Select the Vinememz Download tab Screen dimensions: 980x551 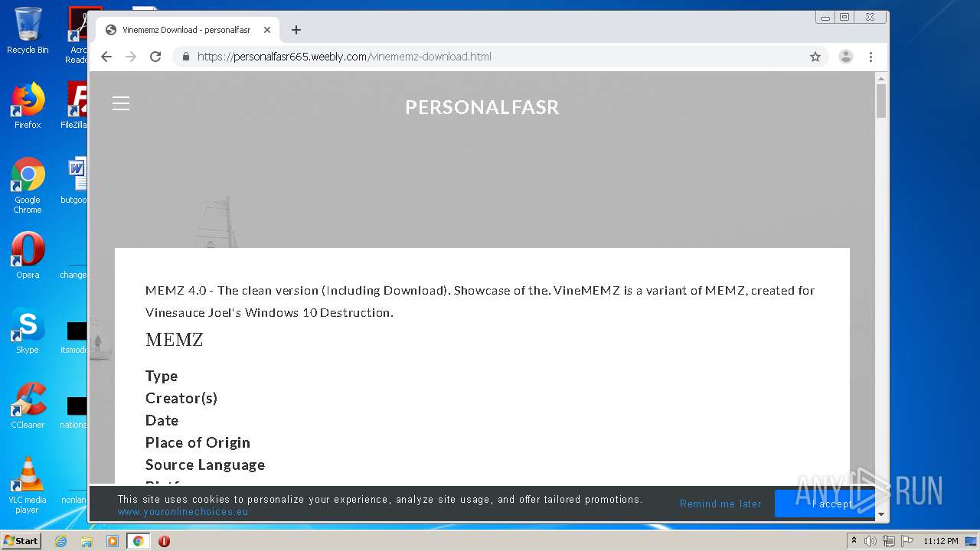pyautogui.click(x=188, y=30)
